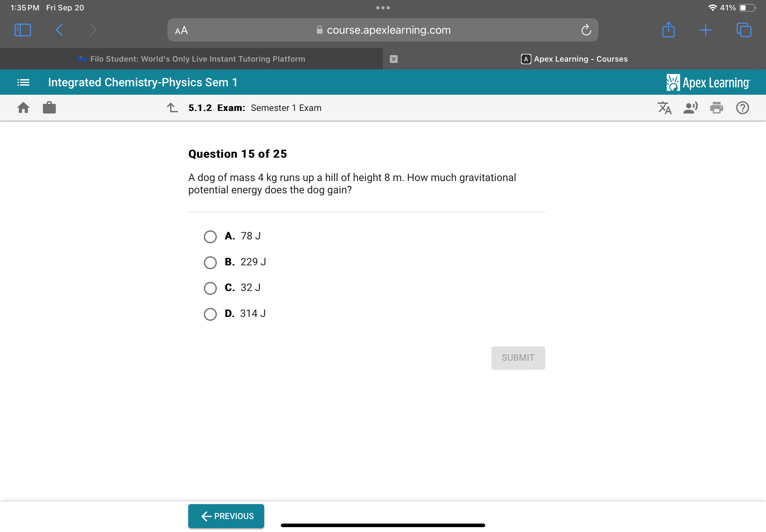Click the translate/language icon
766x532 pixels.
coord(665,108)
